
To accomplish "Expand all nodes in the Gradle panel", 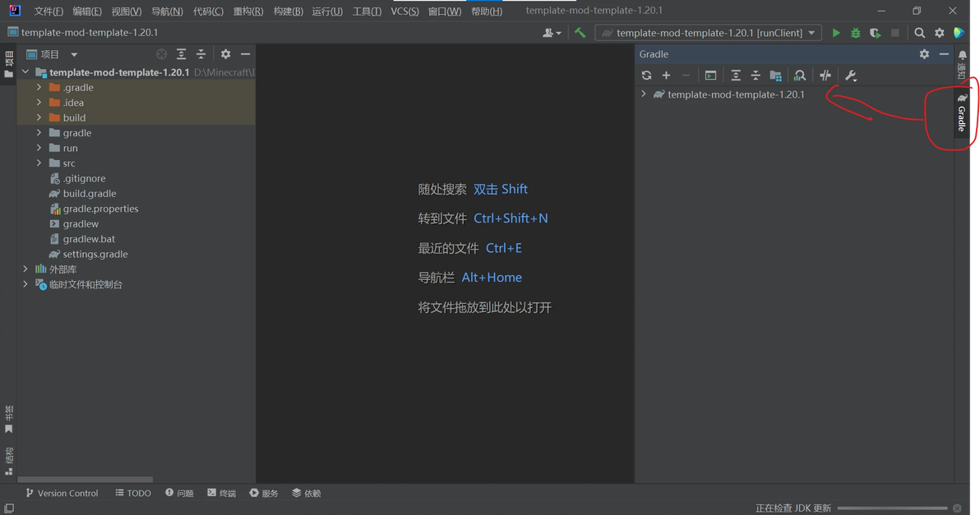I will [736, 76].
